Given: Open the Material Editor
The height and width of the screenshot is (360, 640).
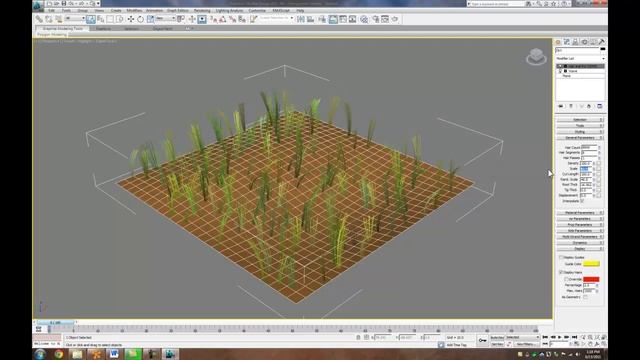Looking at the screenshot, I should coord(364,19).
